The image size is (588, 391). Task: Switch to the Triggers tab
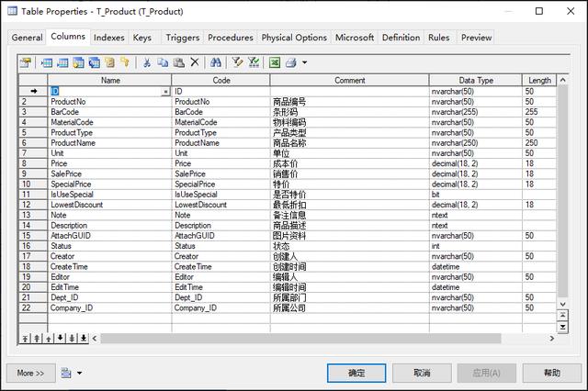point(183,38)
